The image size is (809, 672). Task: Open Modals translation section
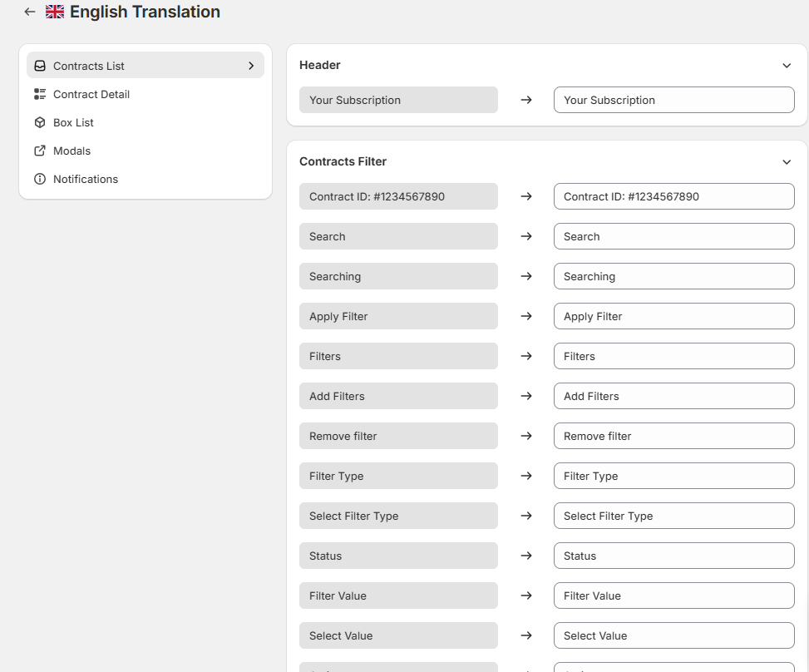(x=72, y=151)
